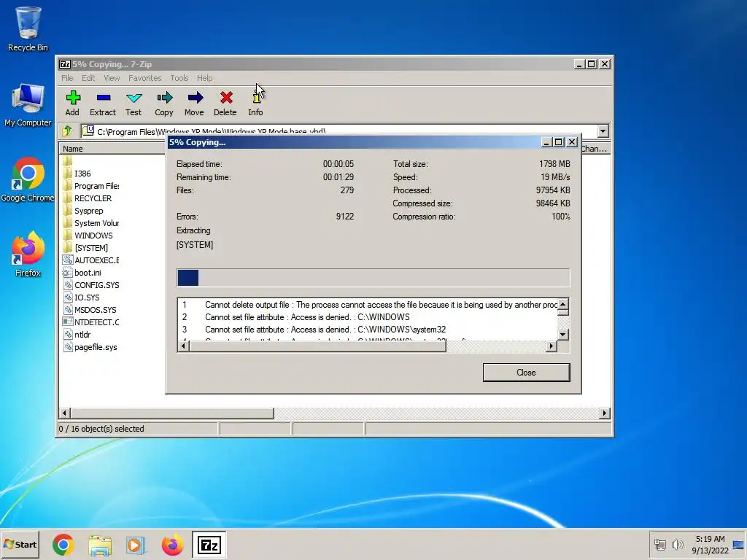747x560 pixels.
Task: Click the Copy toolbar icon
Action: [x=164, y=103]
